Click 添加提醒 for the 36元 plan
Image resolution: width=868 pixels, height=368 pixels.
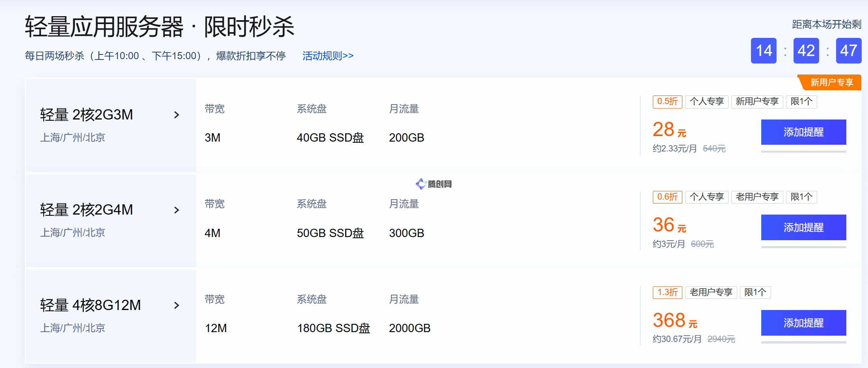coord(803,228)
